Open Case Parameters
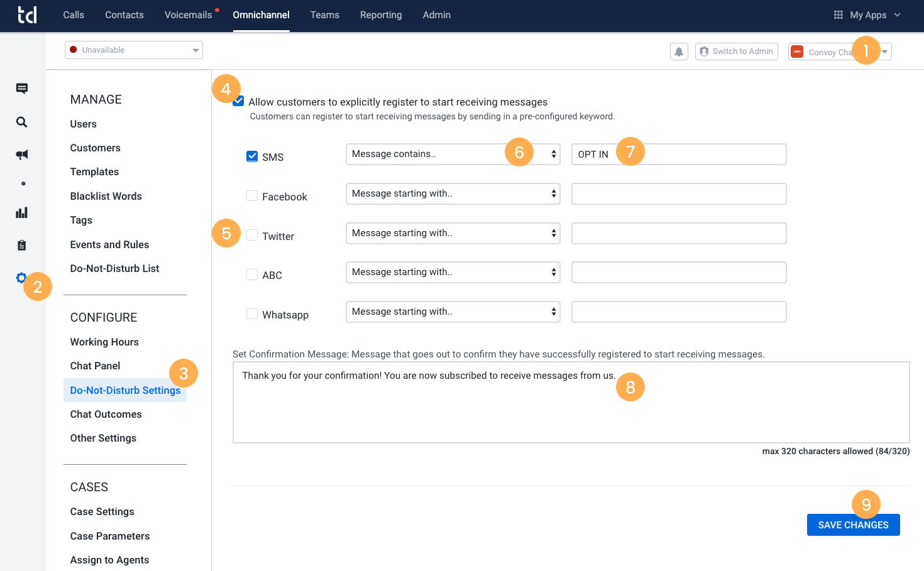Viewport: 924px width, 571px height. (x=110, y=536)
